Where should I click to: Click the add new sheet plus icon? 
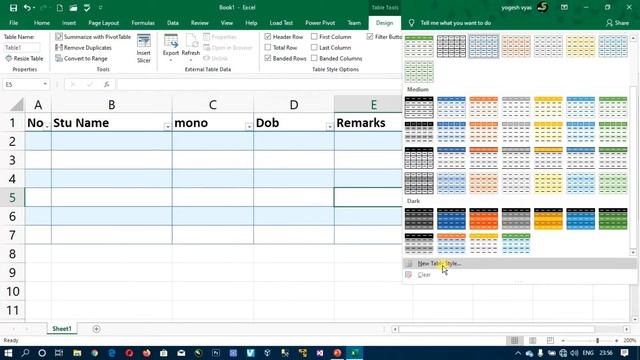point(96,329)
